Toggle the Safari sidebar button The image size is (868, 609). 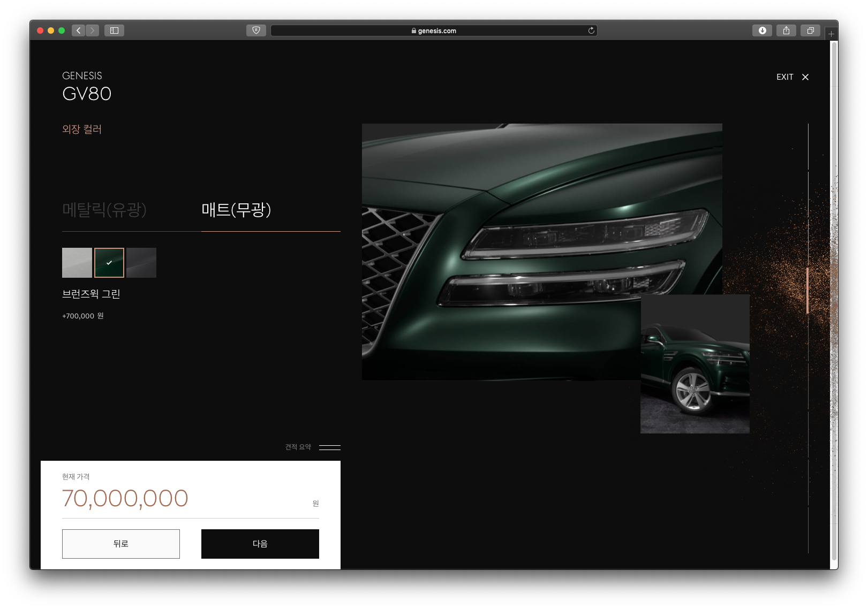114,31
